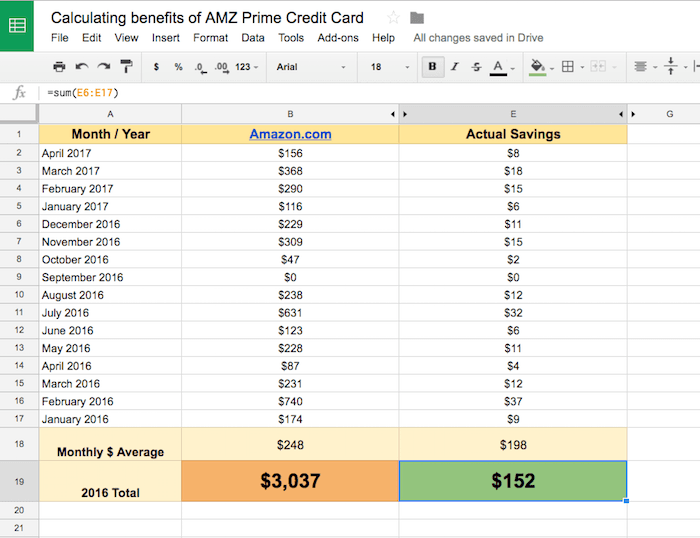Activate the Paint format tool
Screen dimensions: 700x538
[126, 67]
